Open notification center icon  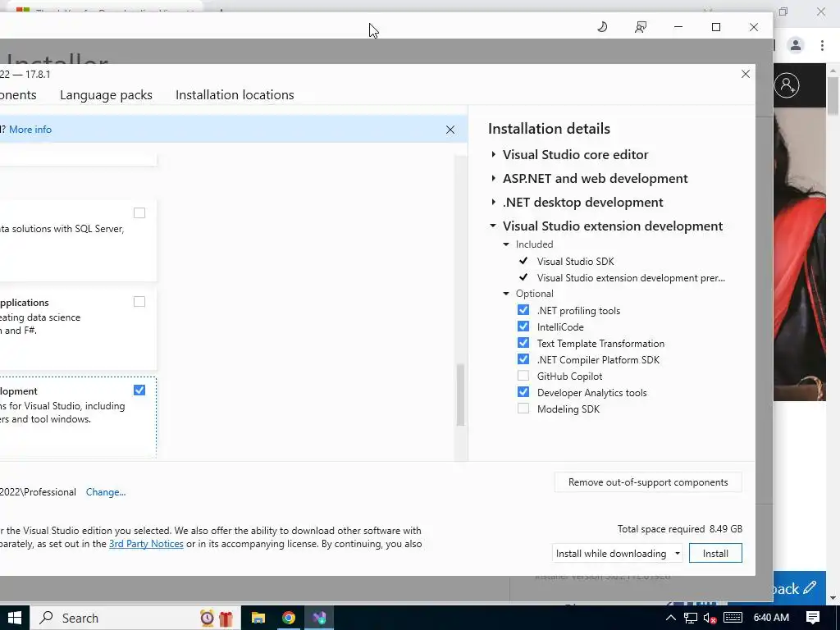click(813, 618)
